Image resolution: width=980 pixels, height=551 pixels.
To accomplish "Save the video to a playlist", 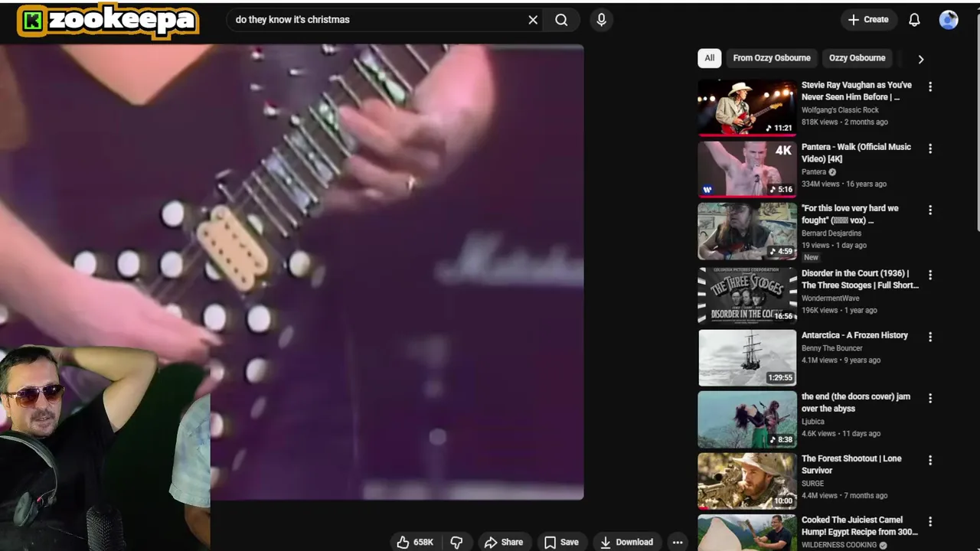I will pos(561,542).
